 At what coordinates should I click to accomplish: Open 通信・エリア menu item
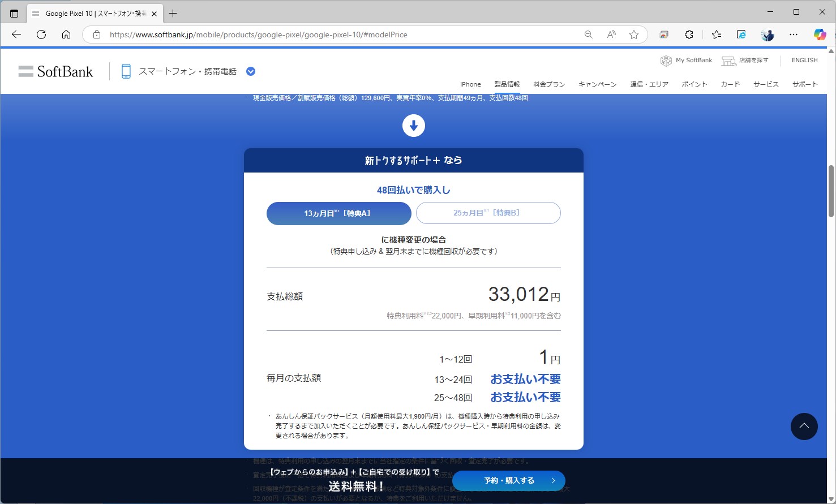[x=649, y=84]
